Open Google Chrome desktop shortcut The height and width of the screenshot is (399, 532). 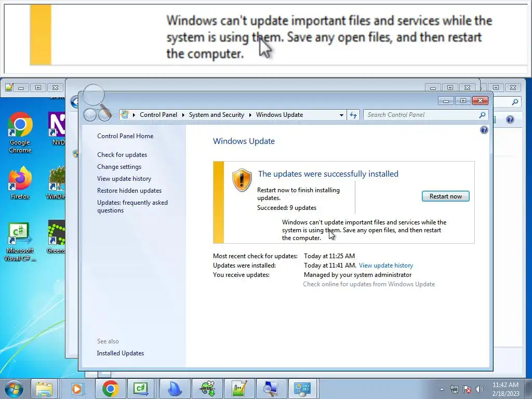[20, 132]
